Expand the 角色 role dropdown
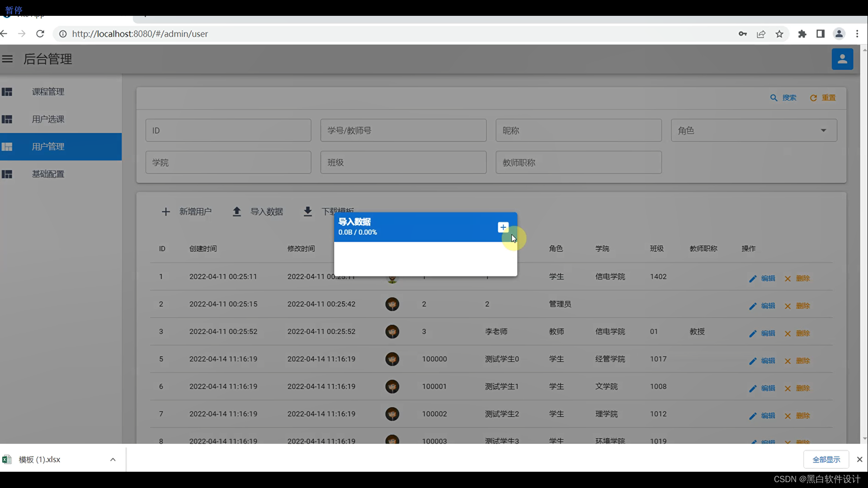The height and width of the screenshot is (488, 868). pyautogui.click(x=823, y=131)
